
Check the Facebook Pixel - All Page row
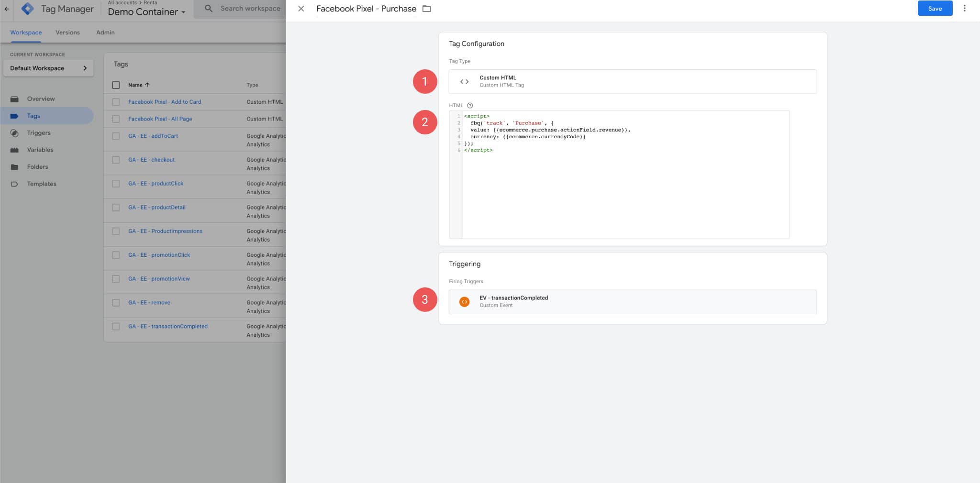click(x=116, y=119)
